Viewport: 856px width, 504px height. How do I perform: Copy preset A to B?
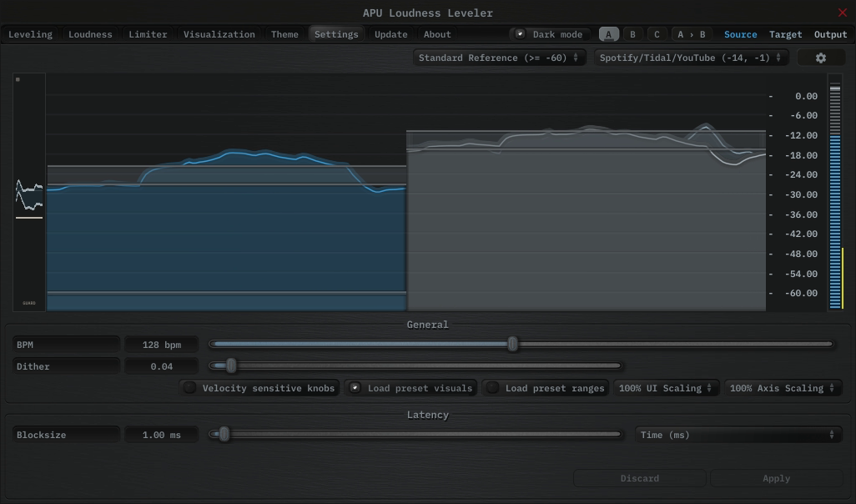pos(691,34)
